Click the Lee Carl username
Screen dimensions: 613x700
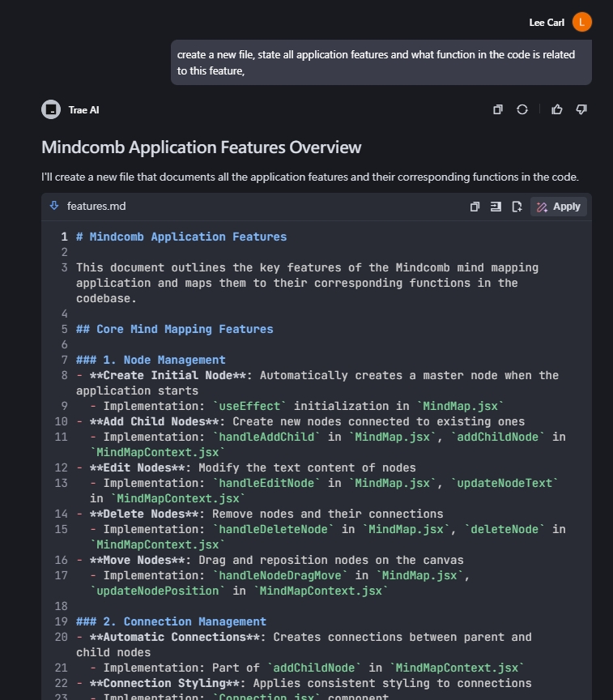(547, 23)
